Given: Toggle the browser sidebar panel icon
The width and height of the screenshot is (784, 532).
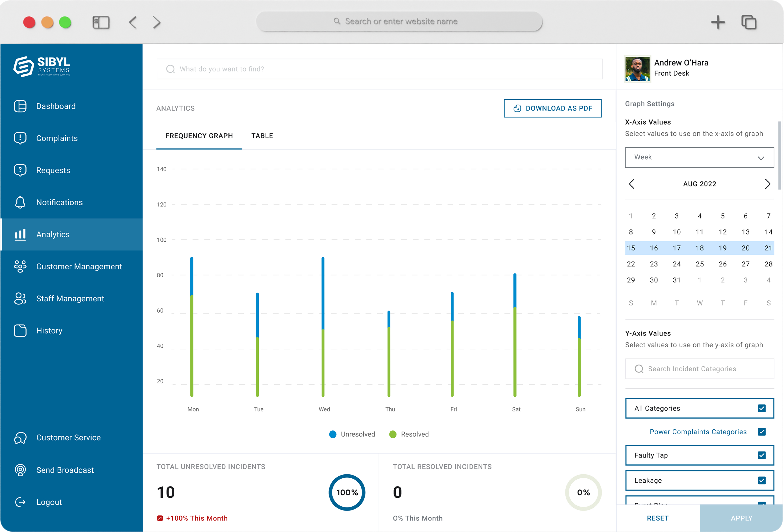Looking at the screenshot, I should [101, 22].
